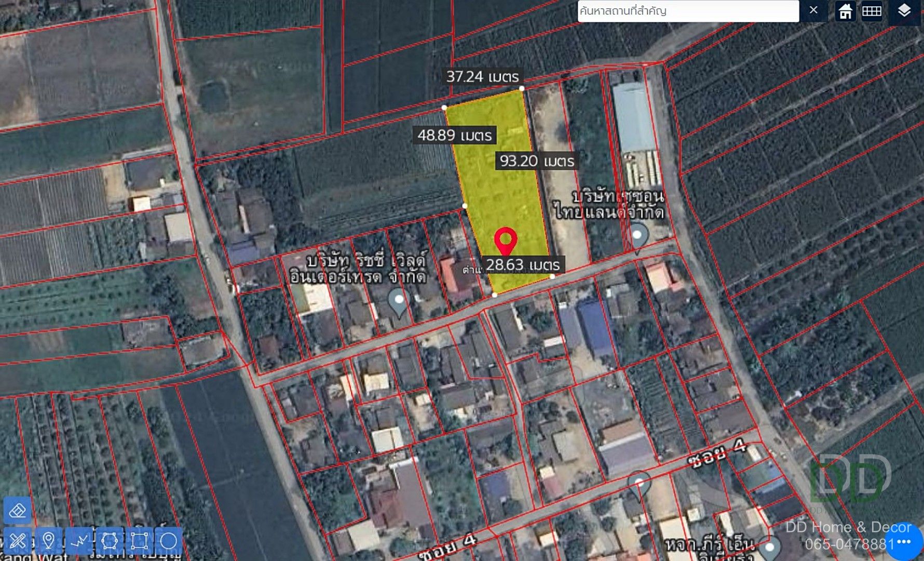Viewport: 924px width, 561px height.
Task: Click the place marker on ซอย 4 road
Action: tap(639, 485)
